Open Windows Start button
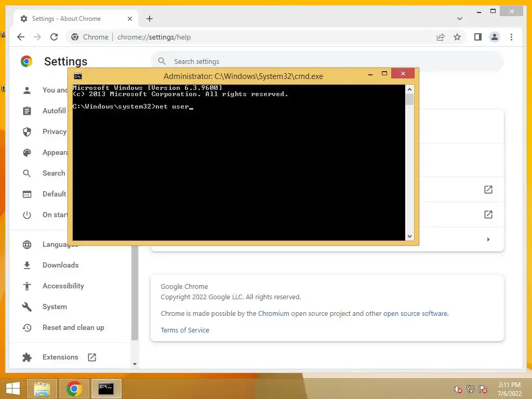 coord(13,389)
